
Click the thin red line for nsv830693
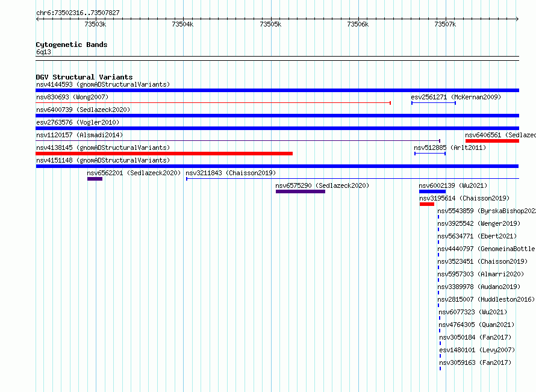(x=213, y=103)
